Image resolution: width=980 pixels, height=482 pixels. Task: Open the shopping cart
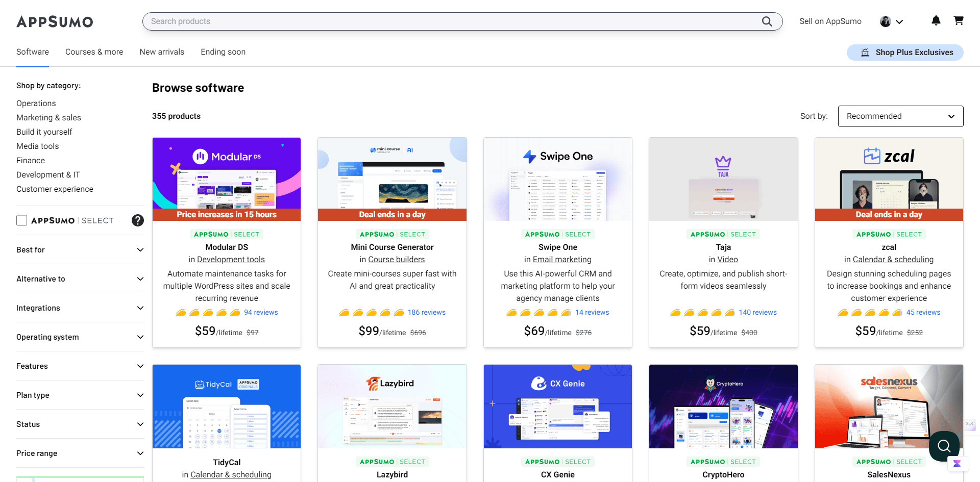point(959,21)
